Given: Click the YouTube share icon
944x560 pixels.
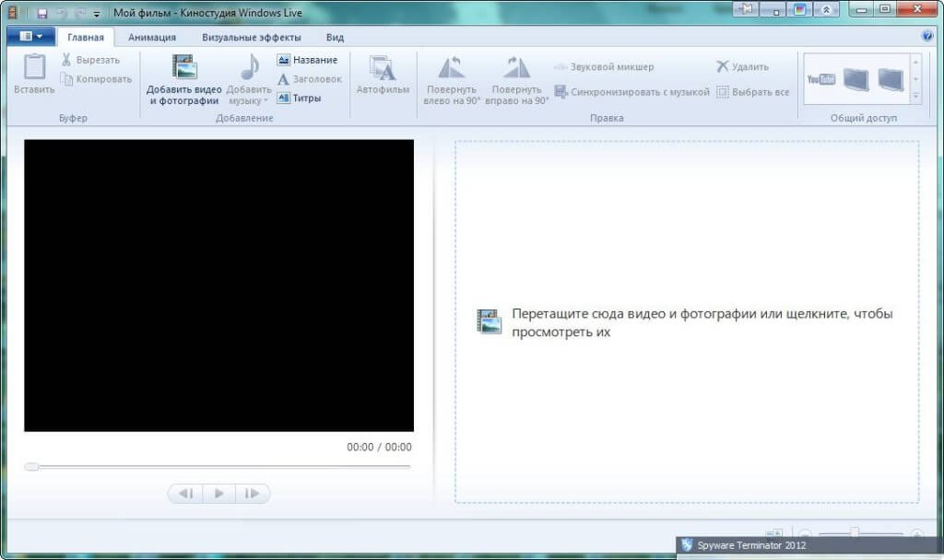Looking at the screenshot, I should [820, 79].
